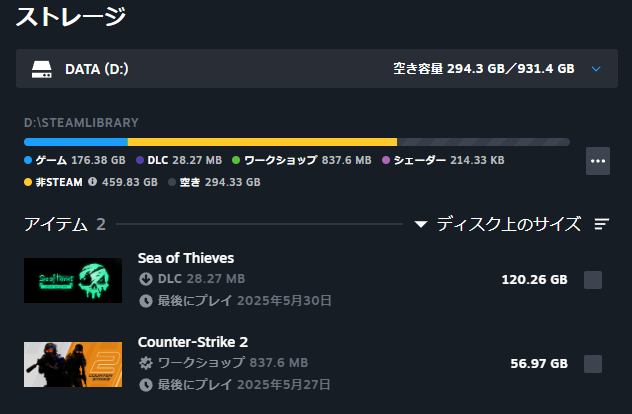
Task: Click the yellow 非STEAM segment of usage bar
Action: point(262,142)
